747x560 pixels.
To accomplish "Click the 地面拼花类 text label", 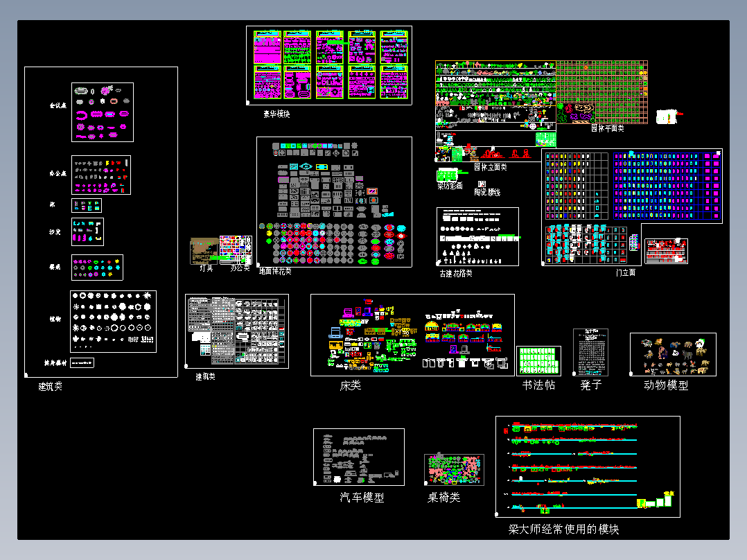I will pos(275,271).
